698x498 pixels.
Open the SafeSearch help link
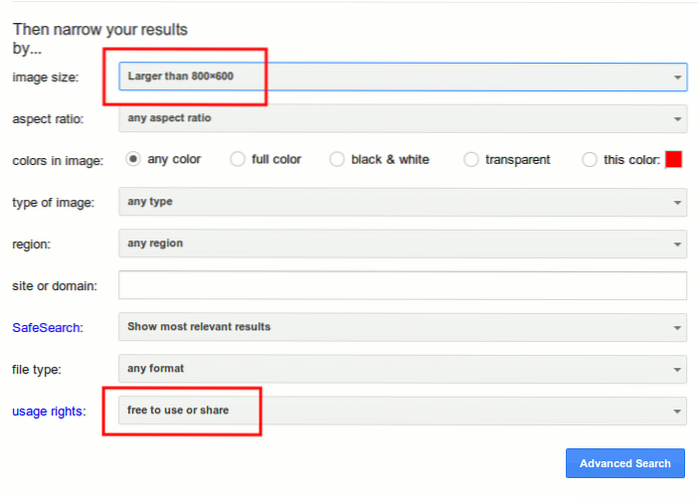point(47,327)
